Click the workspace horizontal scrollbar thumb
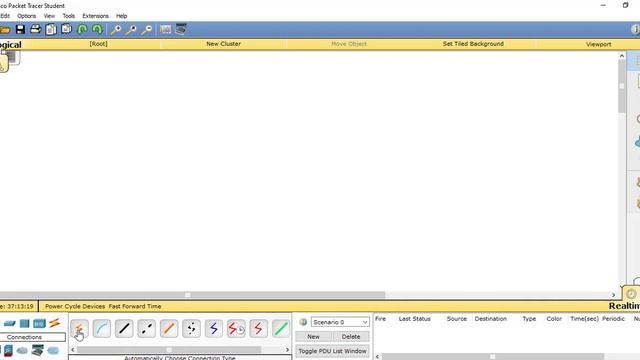Viewport: 640px width, 360px height. [192, 295]
